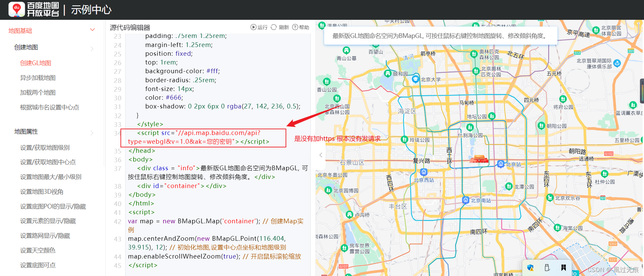Click the 刷新 refresh button

(x=280, y=27)
